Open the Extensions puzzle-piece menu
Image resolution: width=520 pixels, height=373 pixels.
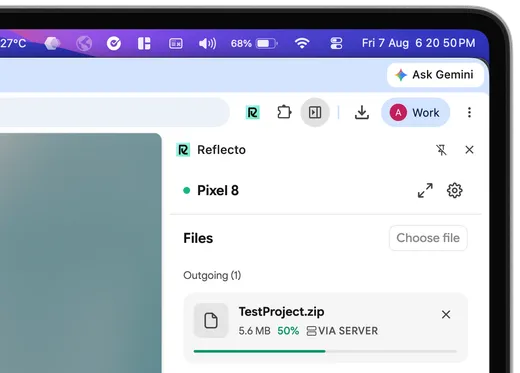point(284,112)
